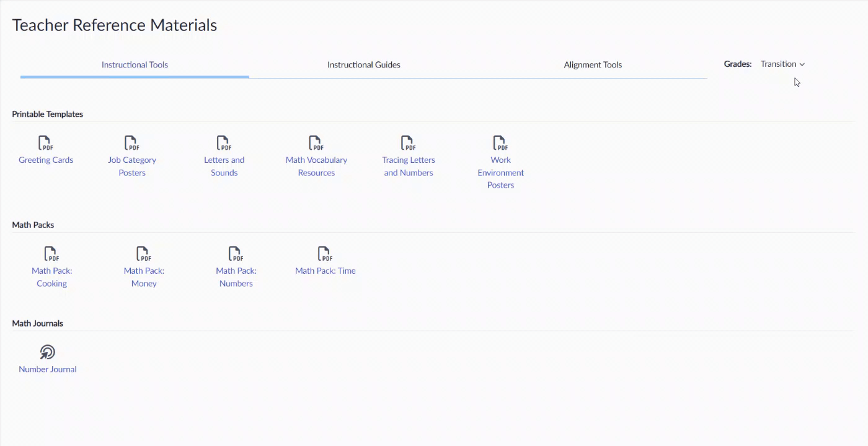Image resolution: width=868 pixels, height=446 pixels.
Task: Open the Math Pack: Money link
Action: (144, 277)
